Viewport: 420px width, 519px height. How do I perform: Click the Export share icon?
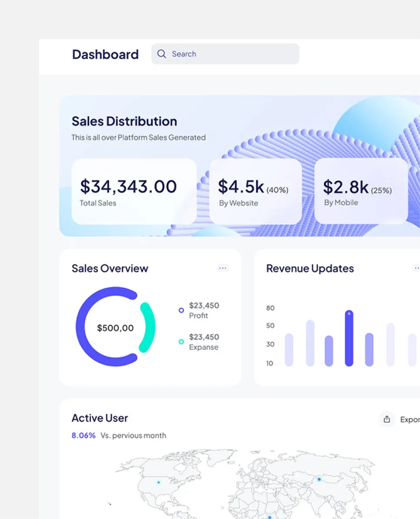click(x=387, y=419)
